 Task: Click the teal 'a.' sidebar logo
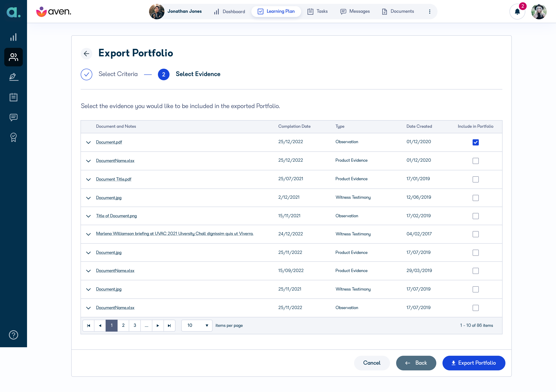click(x=13, y=12)
